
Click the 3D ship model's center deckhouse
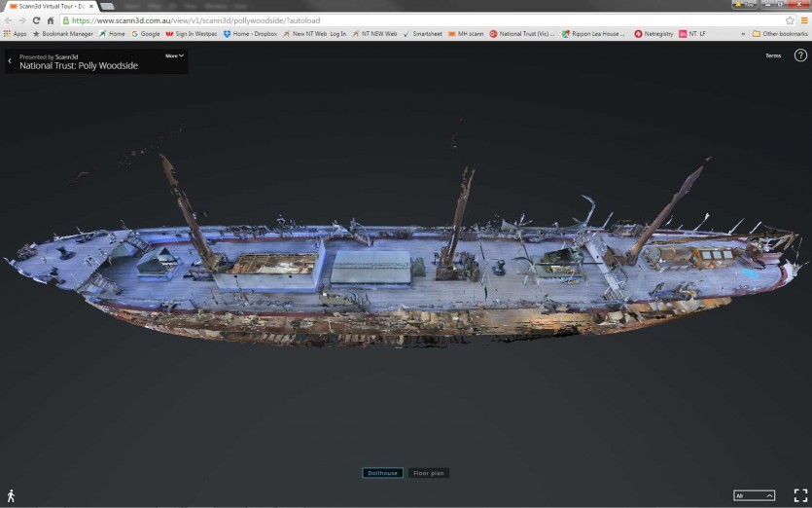click(x=371, y=267)
